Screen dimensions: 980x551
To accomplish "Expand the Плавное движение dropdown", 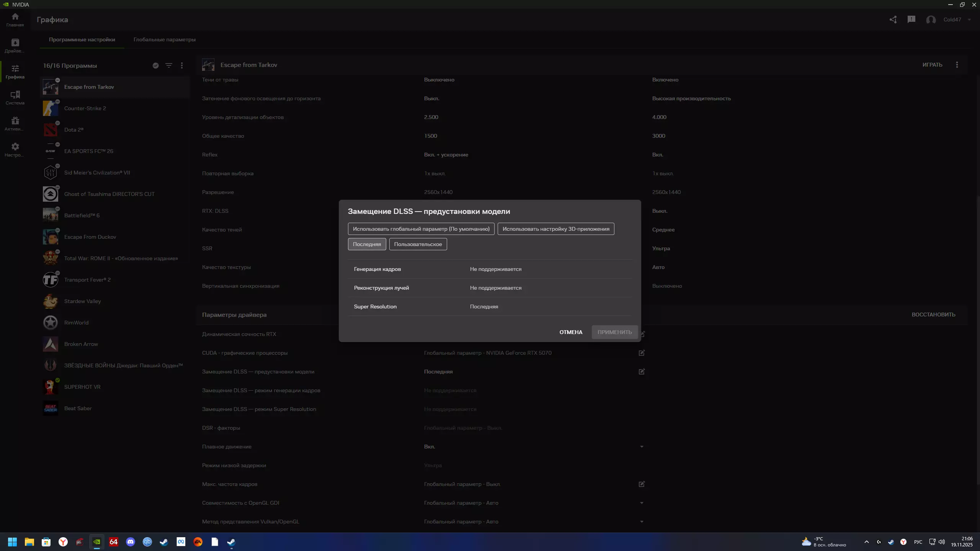I will pyautogui.click(x=642, y=447).
